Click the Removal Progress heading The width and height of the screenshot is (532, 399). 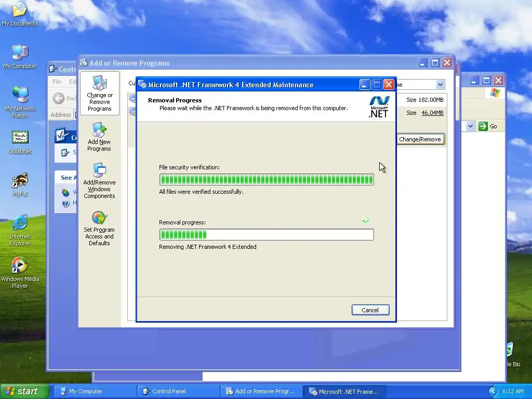click(x=175, y=100)
